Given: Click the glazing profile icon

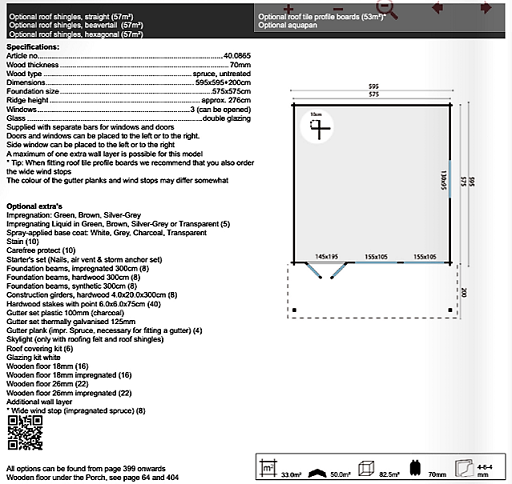Looking at the screenshot, I should (x=464, y=468).
